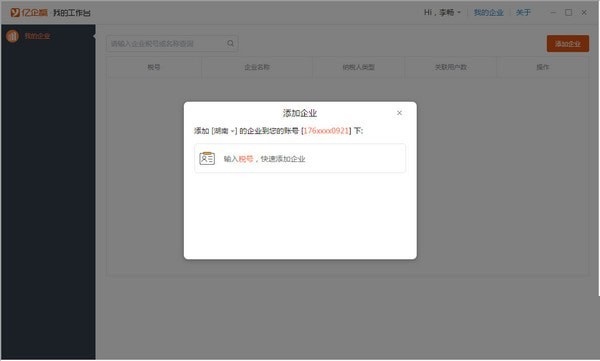Open the 关于 link
Image resolution: width=600 pixels, height=361 pixels.
(523, 13)
